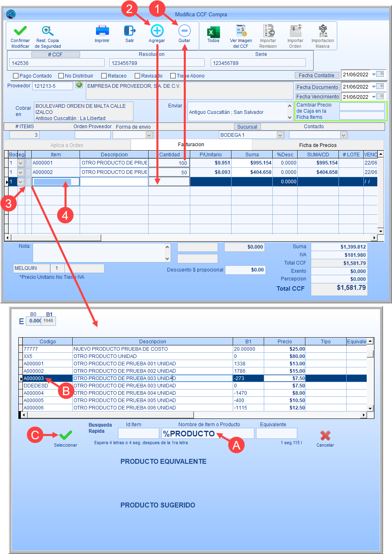Click the Fecha Contable button

point(317,75)
